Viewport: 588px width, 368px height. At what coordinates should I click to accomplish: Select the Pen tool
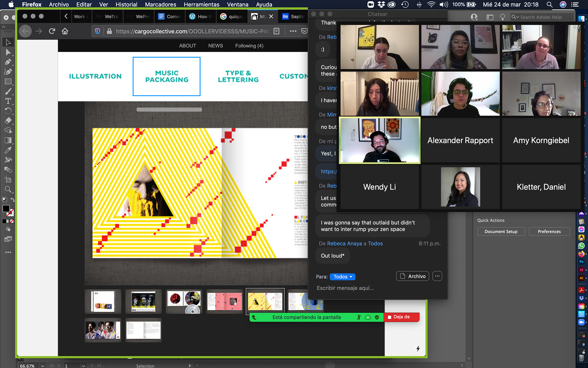click(8, 62)
